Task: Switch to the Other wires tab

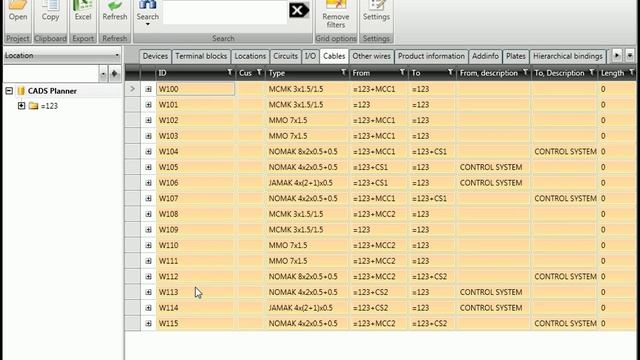Action: [371, 56]
